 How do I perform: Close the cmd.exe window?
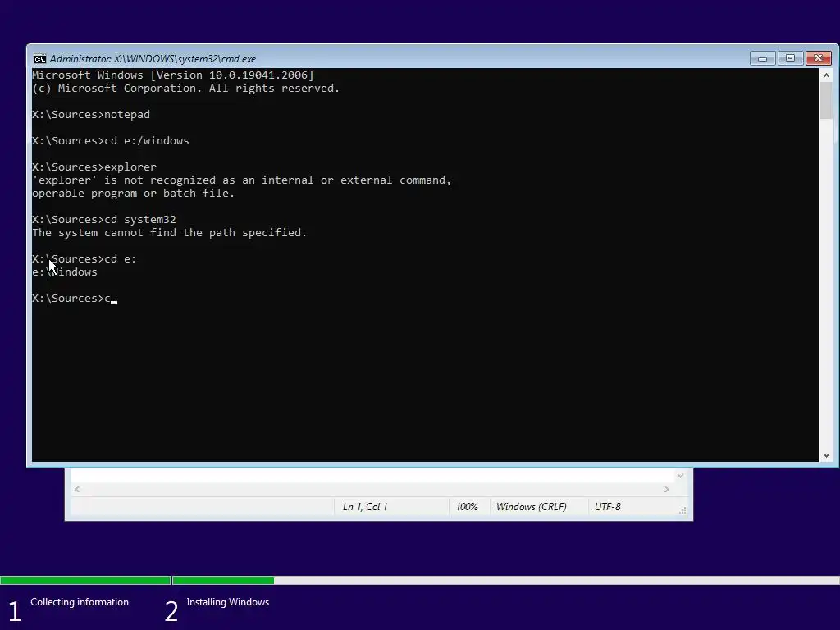818,58
